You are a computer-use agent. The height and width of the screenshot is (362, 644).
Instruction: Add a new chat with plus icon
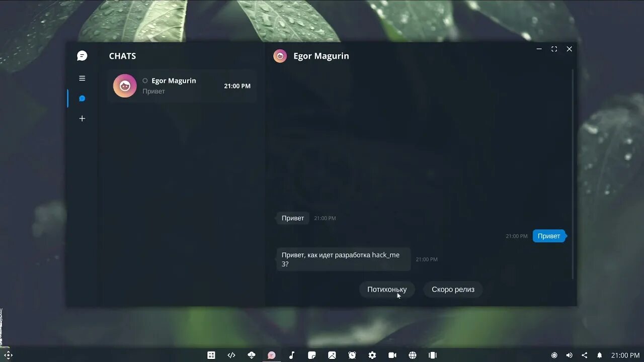(x=82, y=119)
